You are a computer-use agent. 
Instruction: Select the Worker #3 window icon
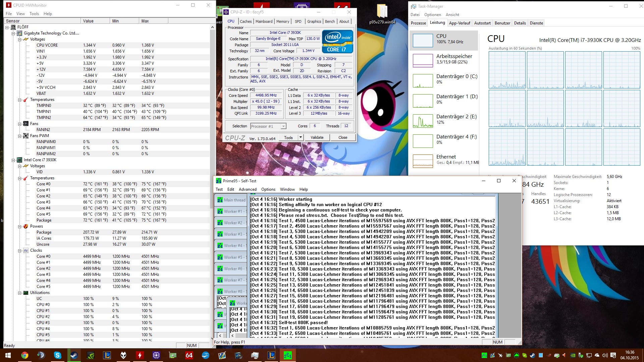pyautogui.click(x=220, y=234)
